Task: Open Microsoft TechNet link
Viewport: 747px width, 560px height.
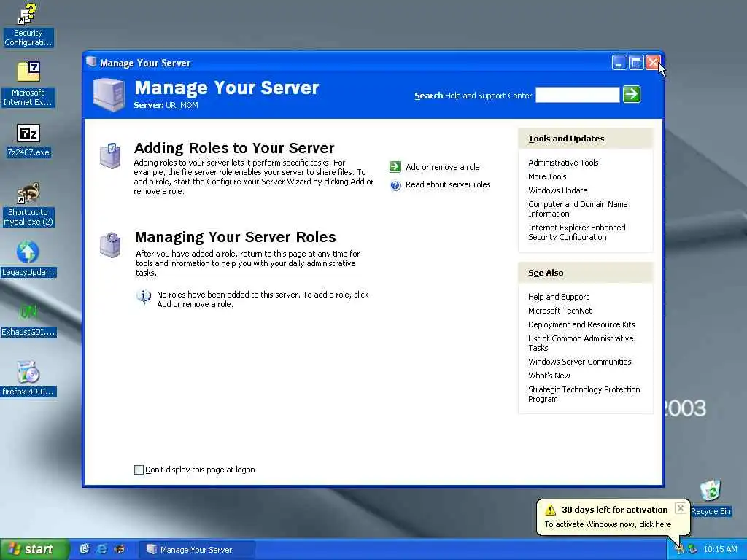Action: click(560, 311)
